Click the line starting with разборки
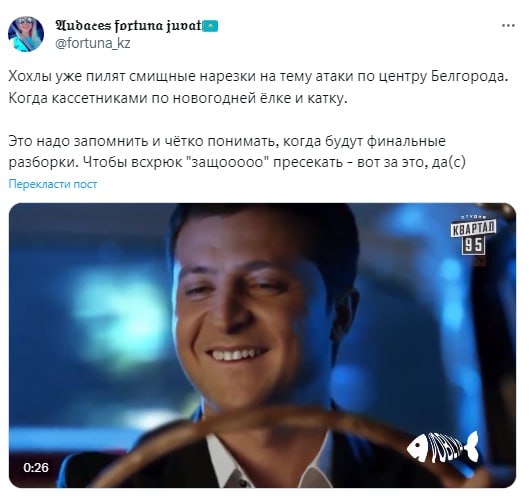 237,163
